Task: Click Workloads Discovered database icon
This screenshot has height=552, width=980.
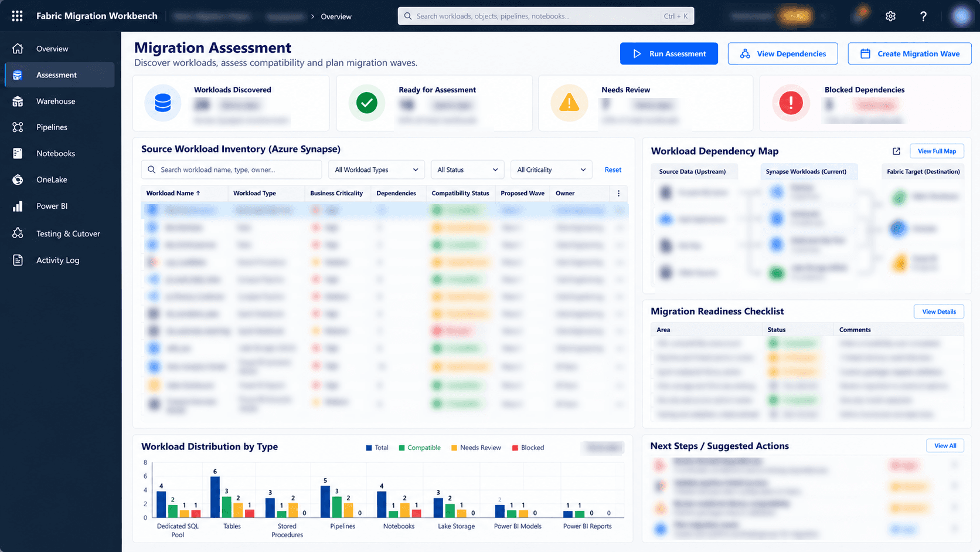Action: pos(163,103)
